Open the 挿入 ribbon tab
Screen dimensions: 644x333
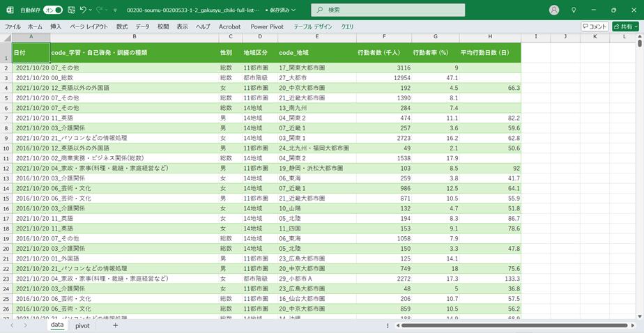[56, 26]
